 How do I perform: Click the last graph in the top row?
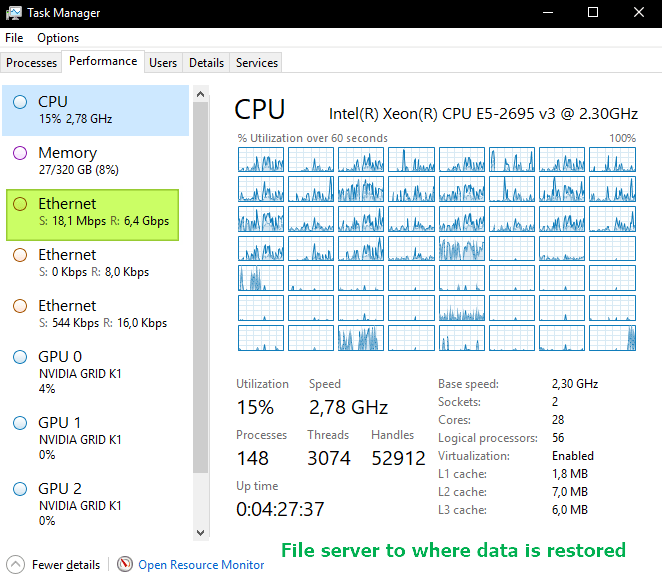[612, 160]
